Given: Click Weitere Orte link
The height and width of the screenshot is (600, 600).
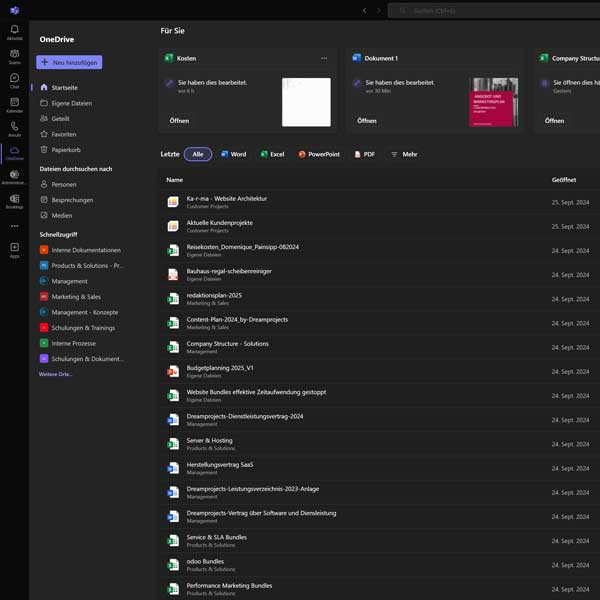Looking at the screenshot, I should [x=55, y=374].
